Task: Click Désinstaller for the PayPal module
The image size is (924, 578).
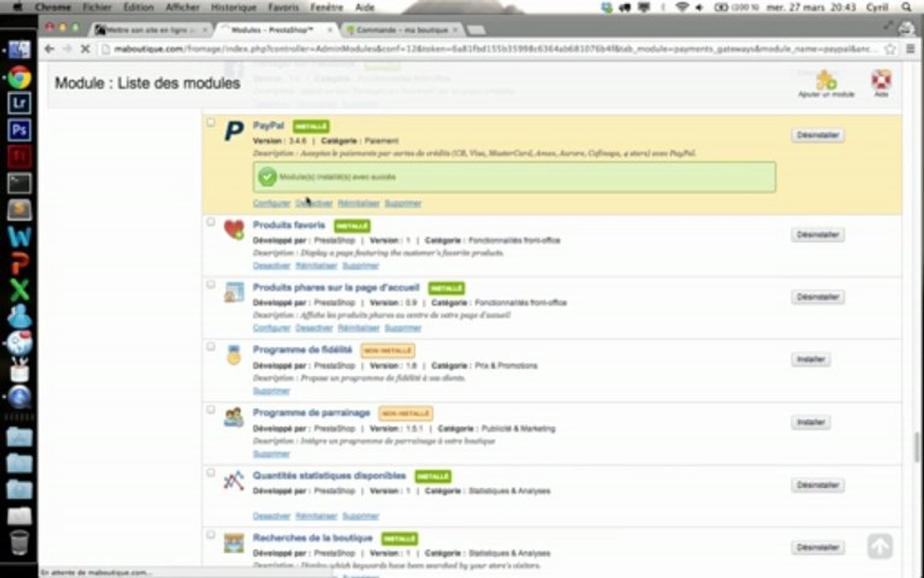Action: tap(817, 135)
